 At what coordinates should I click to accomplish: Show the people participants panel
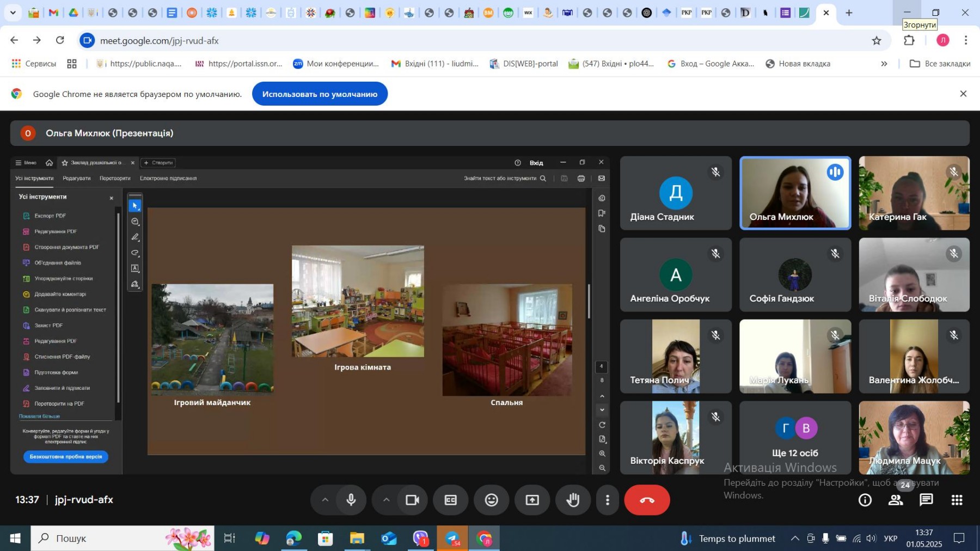coord(896,500)
